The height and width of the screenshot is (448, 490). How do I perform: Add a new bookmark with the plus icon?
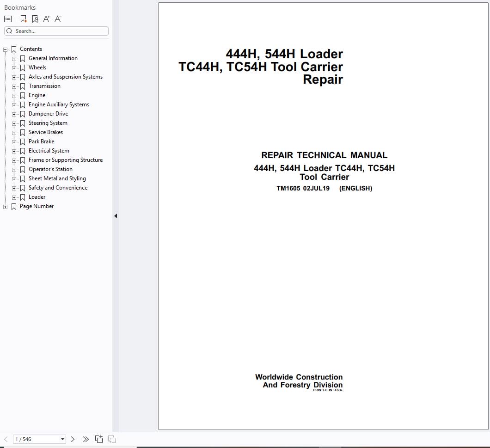(24, 19)
